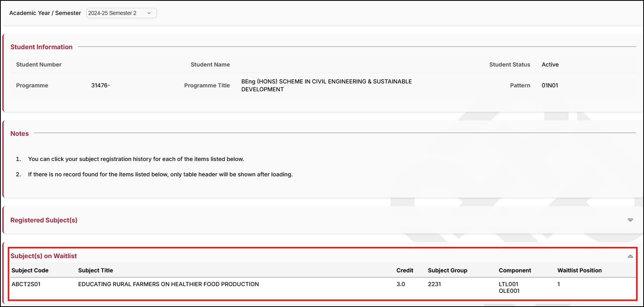Viewport: 644px width, 307px height.
Task: Click subject code ABCT2S01
Action: [x=26, y=284]
